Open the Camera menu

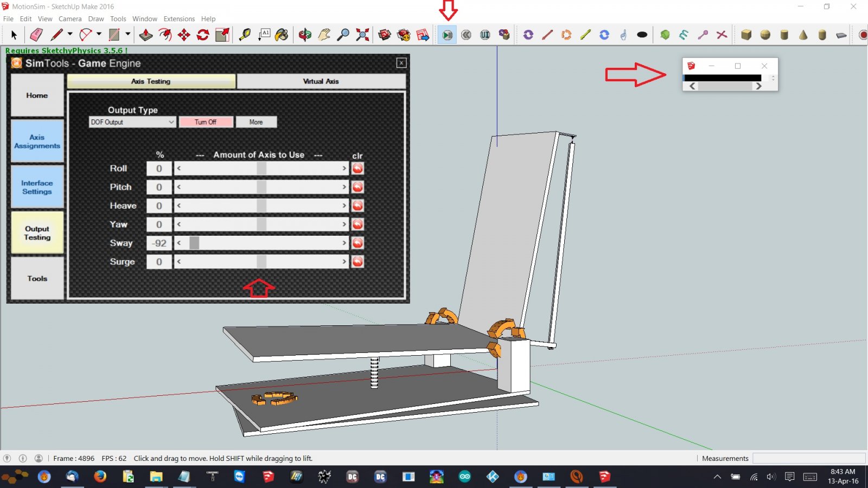(x=70, y=19)
